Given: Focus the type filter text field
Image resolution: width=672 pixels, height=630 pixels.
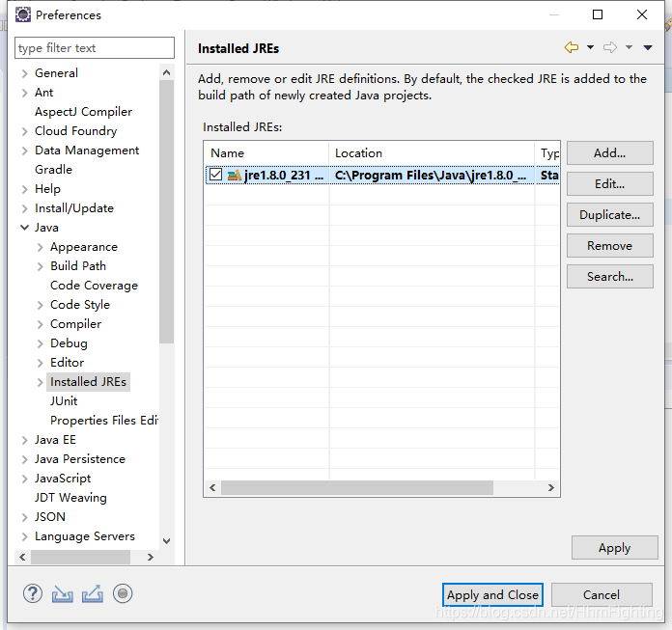Looking at the screenshot, I should [x=95, y=47].
